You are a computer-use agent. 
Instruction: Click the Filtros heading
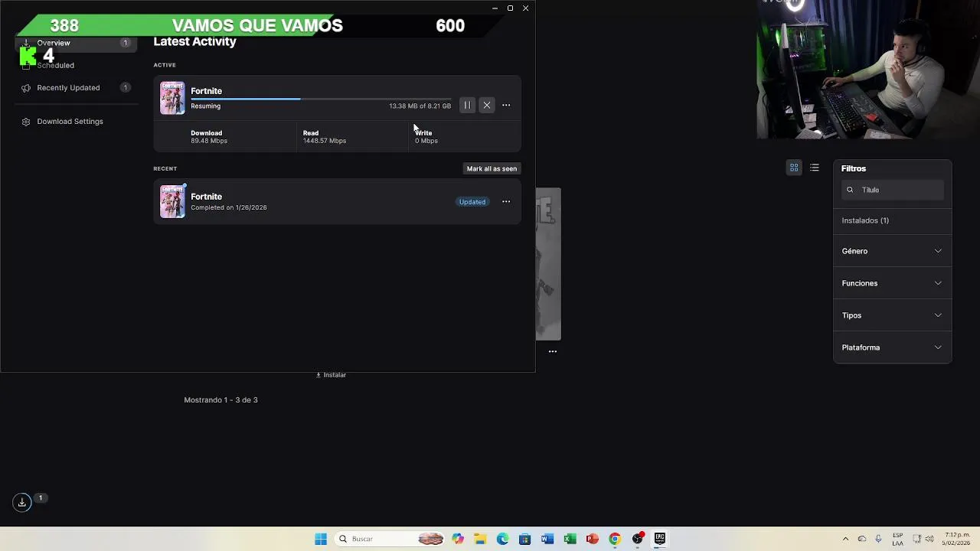(x=854, y=168)
